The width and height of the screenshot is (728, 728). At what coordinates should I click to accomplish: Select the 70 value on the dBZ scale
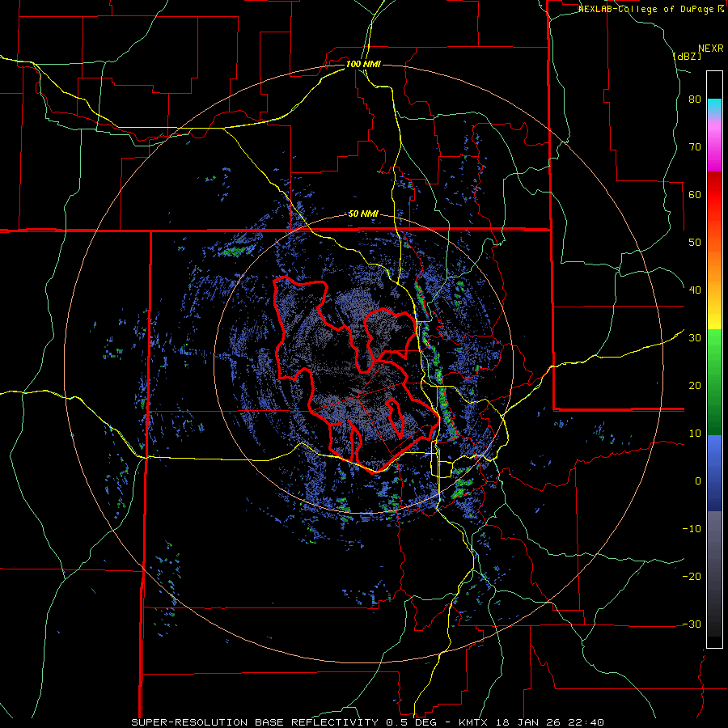coord(695,147)
